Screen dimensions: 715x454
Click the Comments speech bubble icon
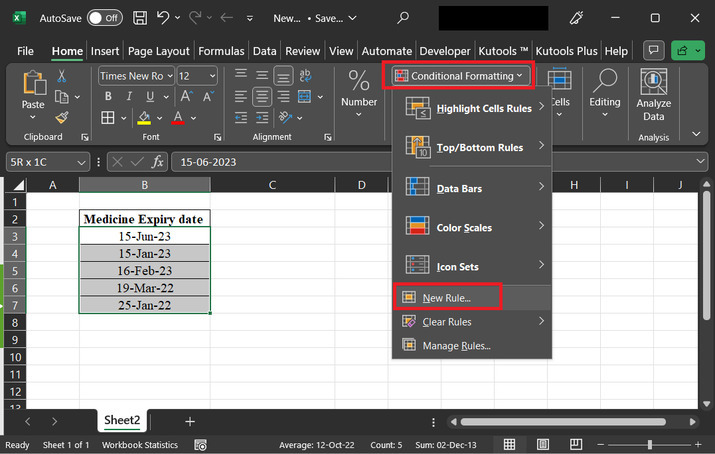[655, 50]
